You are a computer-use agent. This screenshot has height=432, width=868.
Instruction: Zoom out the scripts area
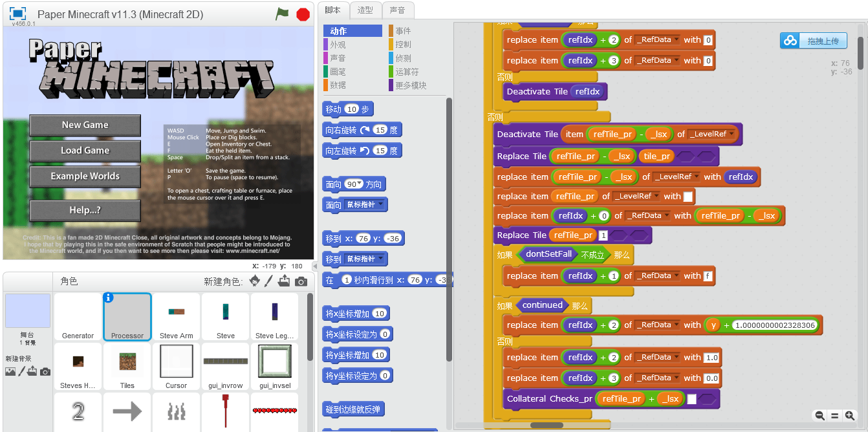click(x=819, y=416)
